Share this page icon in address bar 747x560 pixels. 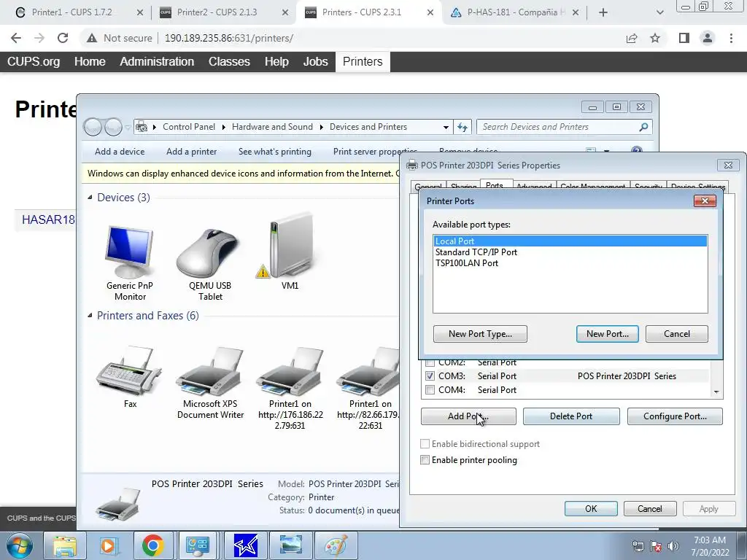[x=632, y=38]
